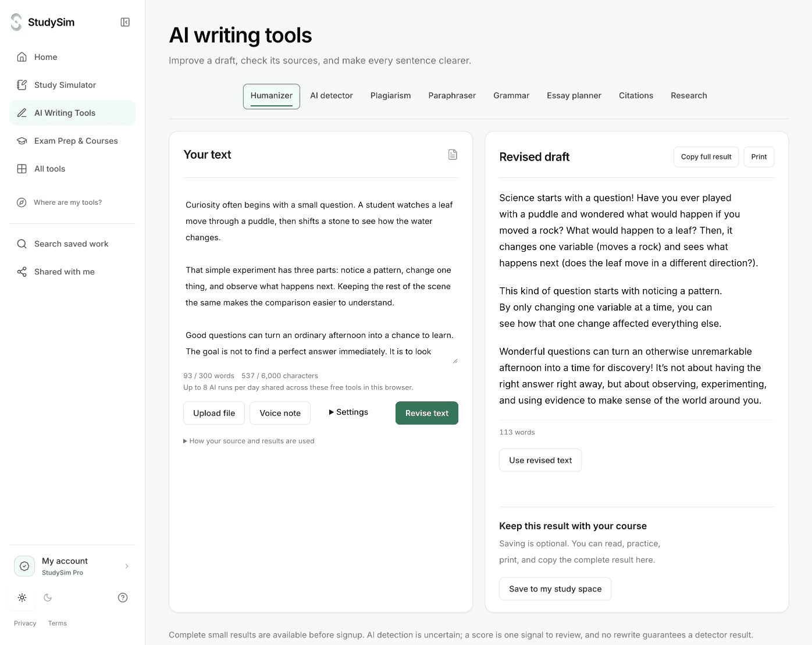Click the My account badge icon
Screen dimensions: 812x645
(x=24, y=566)
